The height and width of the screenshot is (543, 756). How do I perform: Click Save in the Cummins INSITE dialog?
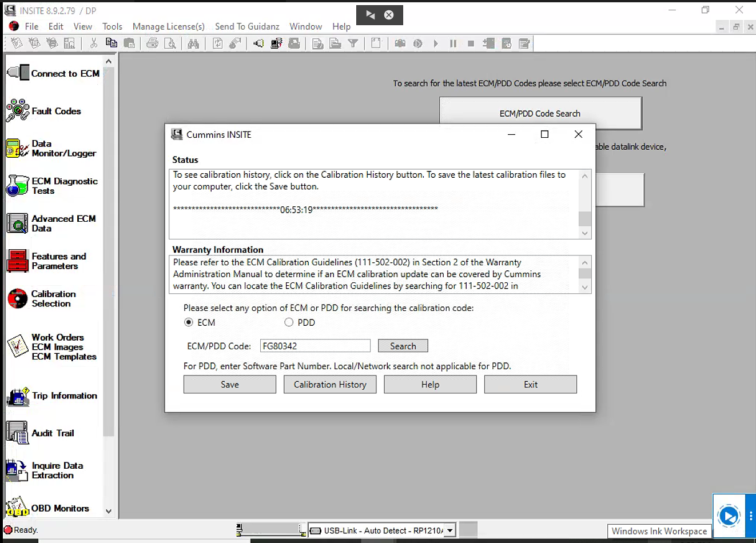[230, 384]
